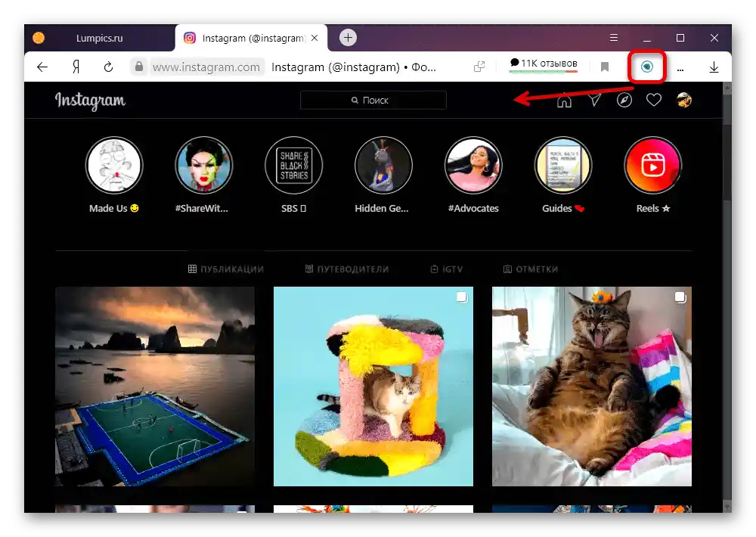
Task: Open the SBS story highlight
Action: 293,166
